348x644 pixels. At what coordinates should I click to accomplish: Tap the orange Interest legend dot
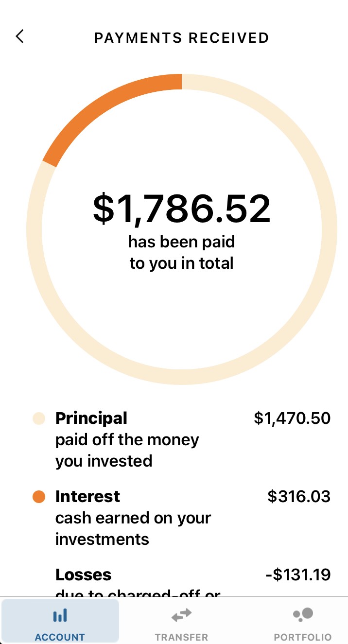click(x=38, y=496)
